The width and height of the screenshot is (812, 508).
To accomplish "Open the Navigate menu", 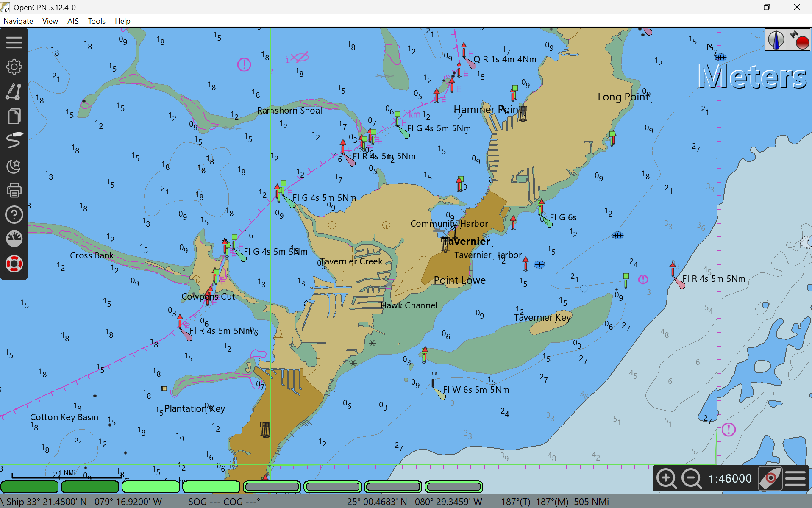I will tap(18, 21).
